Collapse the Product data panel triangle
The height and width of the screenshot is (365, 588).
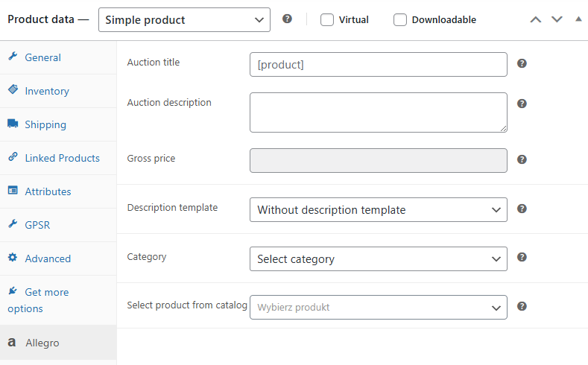(578, 19)
